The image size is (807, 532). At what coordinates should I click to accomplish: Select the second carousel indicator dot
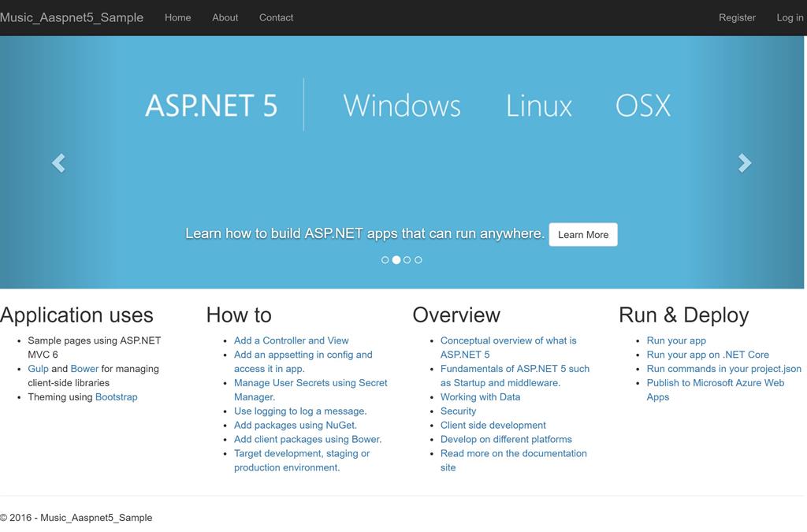396,260
